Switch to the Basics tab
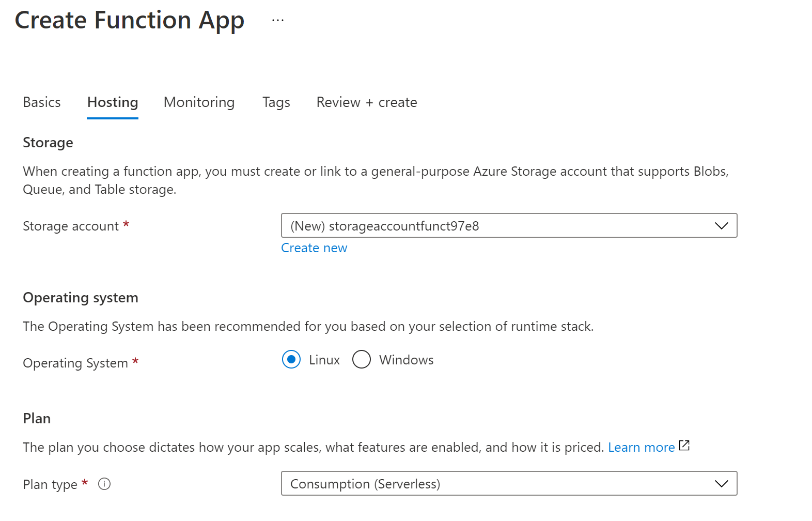812x521 pixels. (x=42, y=102)
